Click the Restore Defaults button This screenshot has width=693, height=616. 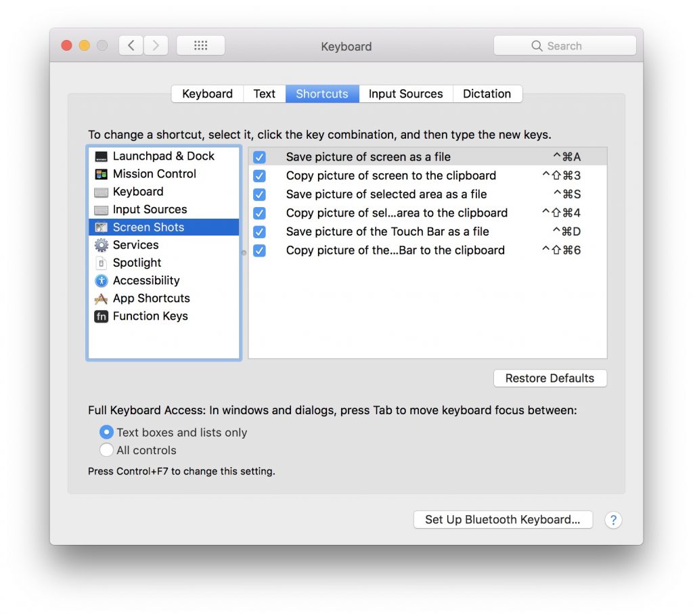click(550, 378)
